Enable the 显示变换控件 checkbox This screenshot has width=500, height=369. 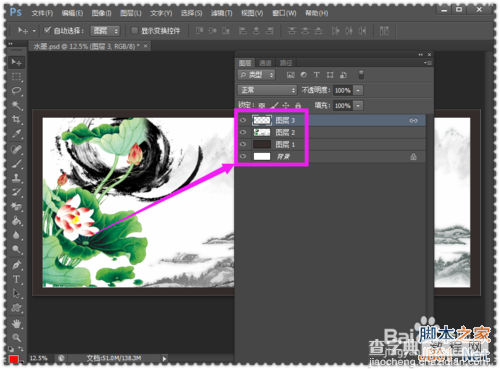tap(134, 31)
